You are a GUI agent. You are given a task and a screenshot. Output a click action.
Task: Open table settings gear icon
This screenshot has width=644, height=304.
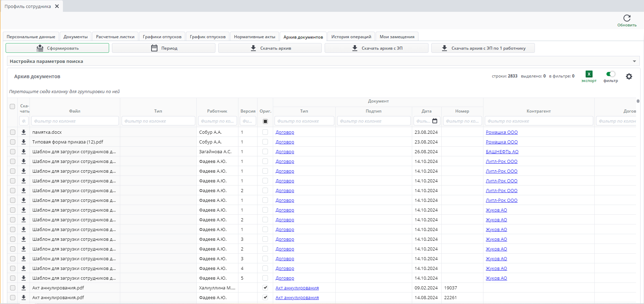tap(629, 76)
